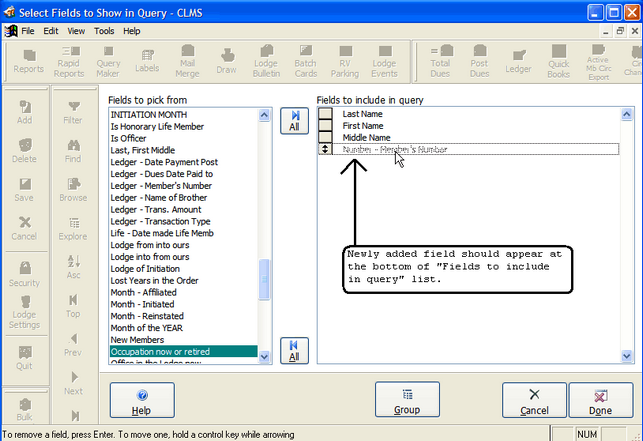Click the Total Dues icon
Screen dimensions: 643x441
pos(440,60)
